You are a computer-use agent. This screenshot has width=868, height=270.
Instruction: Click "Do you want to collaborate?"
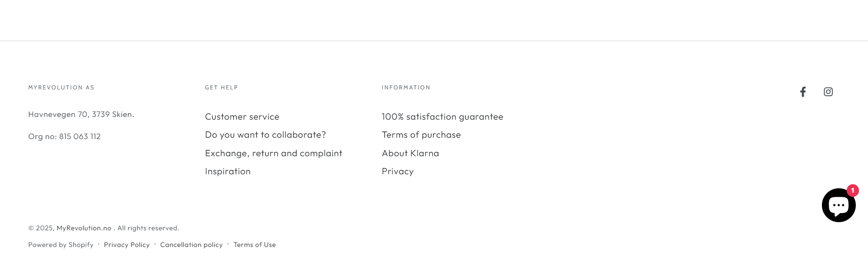click(x=265, y=135)
